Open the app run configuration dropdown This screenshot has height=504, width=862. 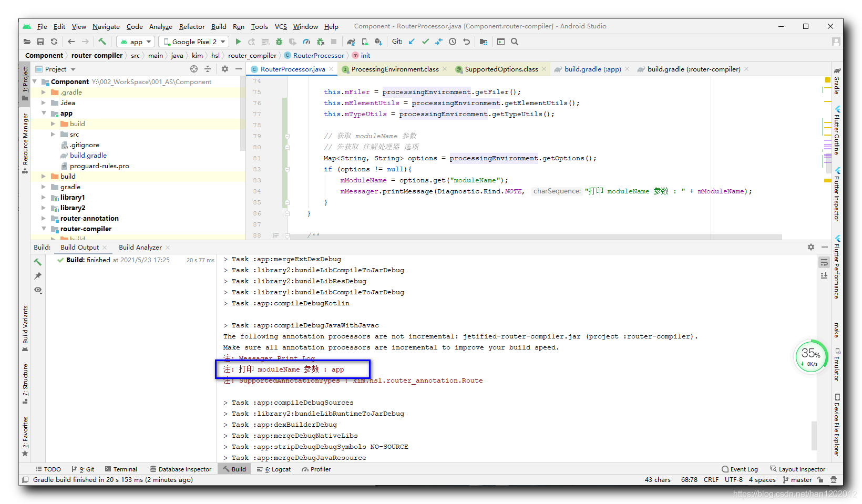(136, 42)
